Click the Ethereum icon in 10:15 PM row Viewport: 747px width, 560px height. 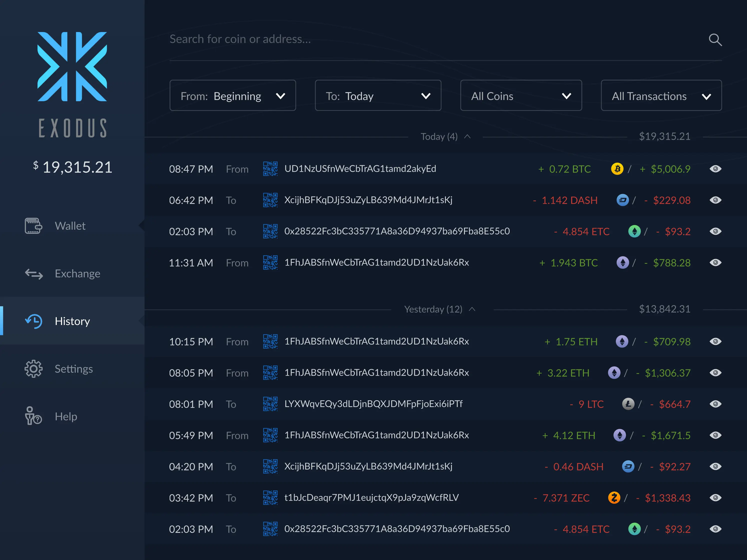[622, 341]
